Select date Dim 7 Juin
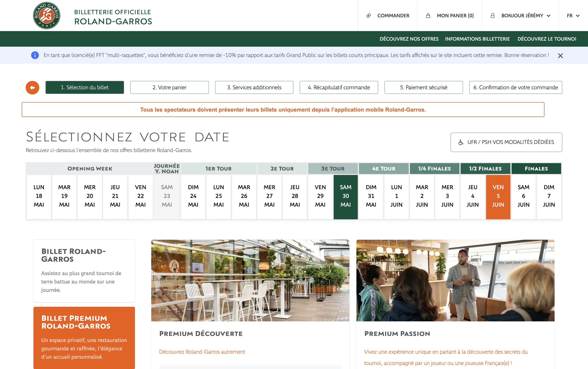Image resolution: width=588 pixels, height=369 pixels. [x=549, y=196]
